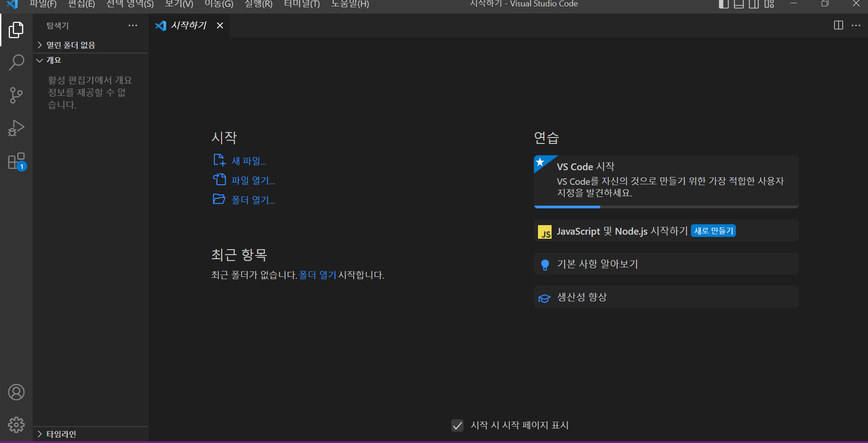Click the VS Code logo in title bar
Viewport: 868px width, 443px height.
pyautogui.click(x=12, y=4)
